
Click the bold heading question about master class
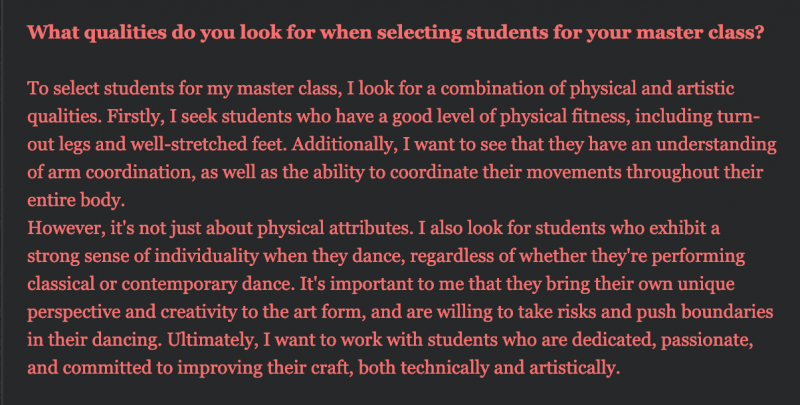[x=395, y=33]
